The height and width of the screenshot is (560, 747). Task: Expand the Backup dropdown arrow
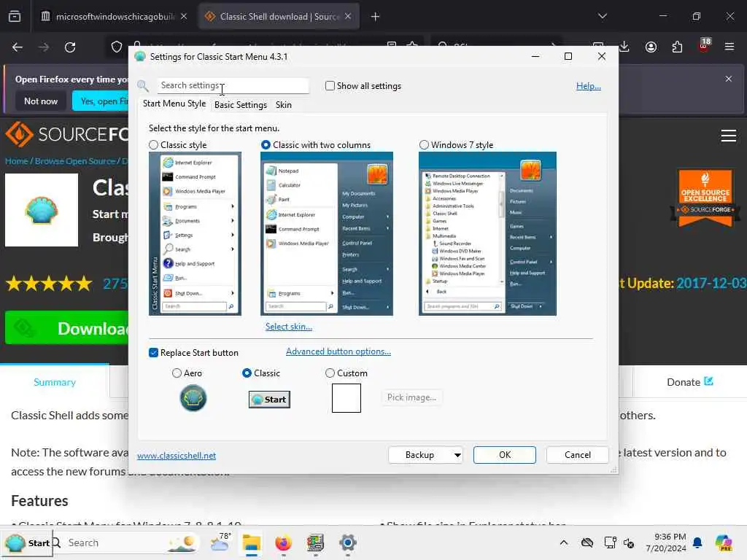457,455
